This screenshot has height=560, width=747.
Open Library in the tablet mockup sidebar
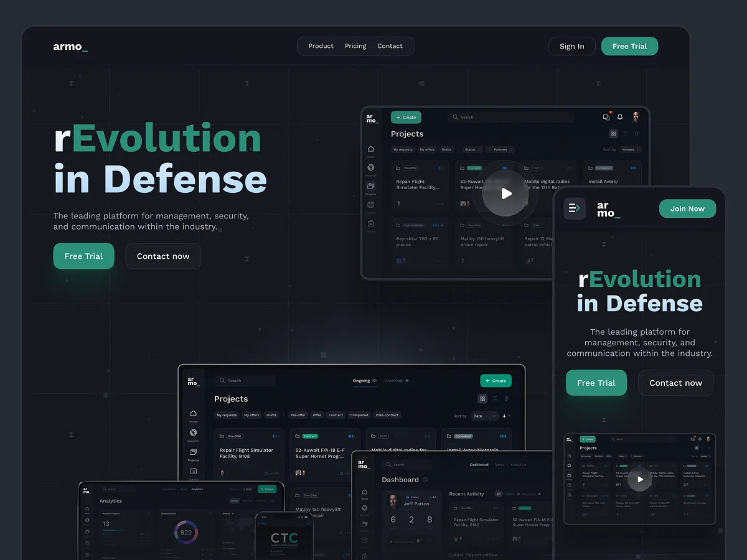[371, 225]
